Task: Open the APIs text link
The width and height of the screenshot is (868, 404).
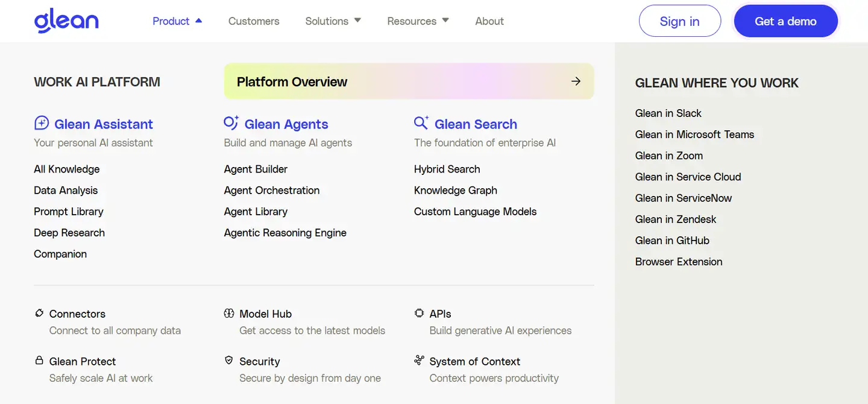Action: [x=440, y=314]
